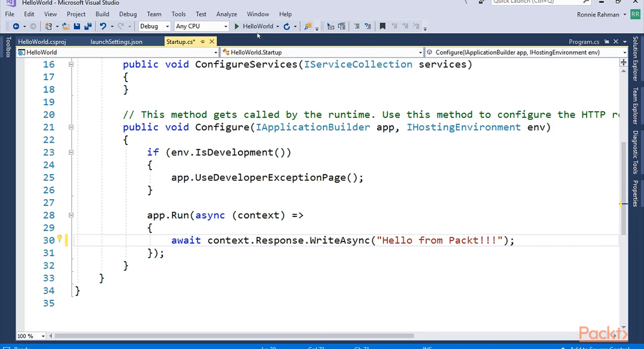Close the Program.cs preview tab
Viewport: 644px width, 349px height.
tap(616, 41)
